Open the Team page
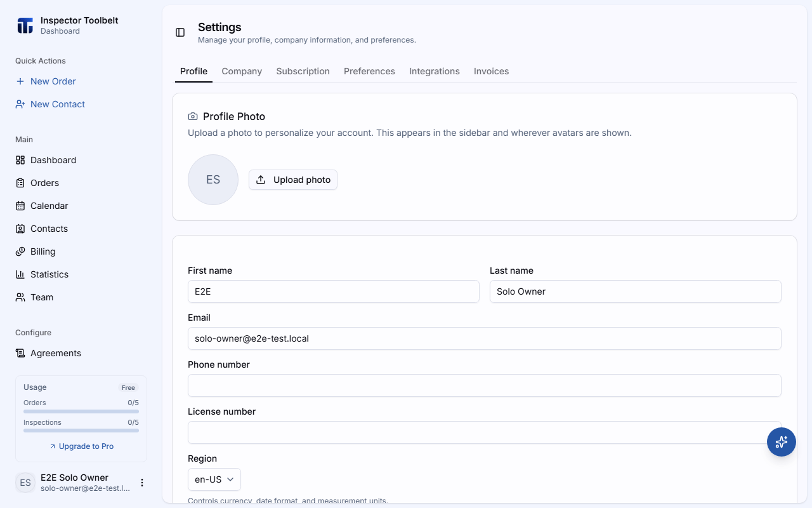Screen dimensions: 812x508 (x=81, y=297)
